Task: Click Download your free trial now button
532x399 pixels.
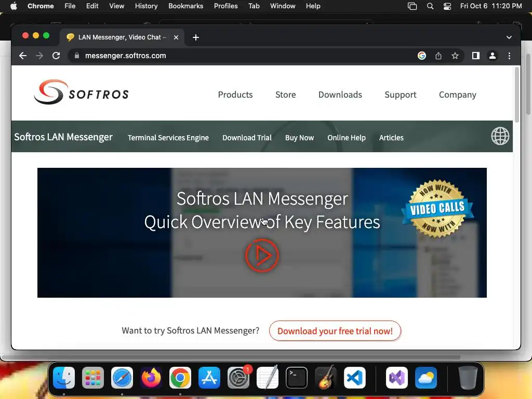Action: [335, 331]
